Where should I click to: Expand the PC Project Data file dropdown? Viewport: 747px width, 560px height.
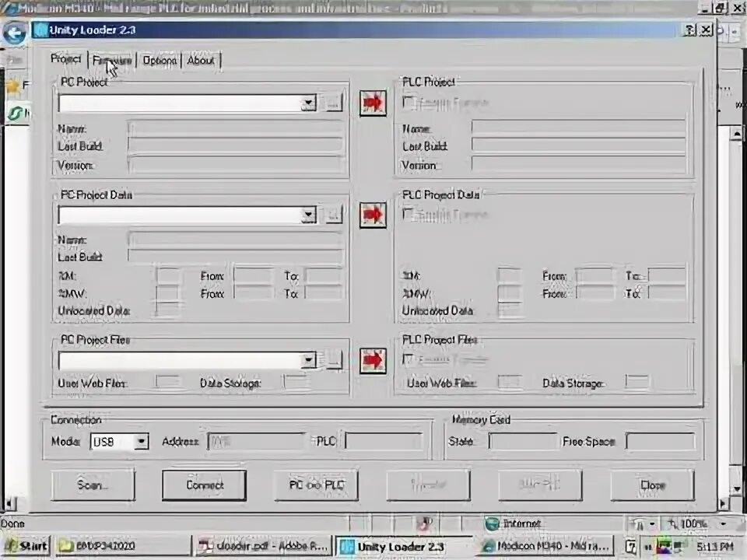click(308, 215)
